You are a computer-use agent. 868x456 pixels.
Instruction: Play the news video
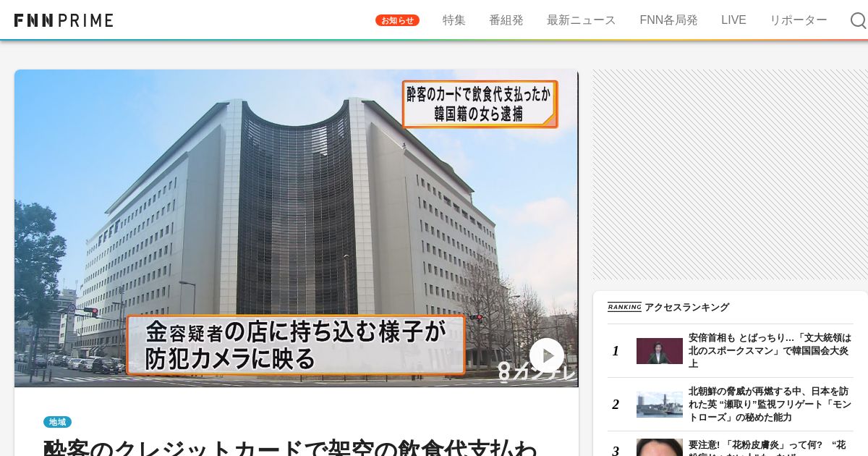pyautogui.click(x=547, y=355)
